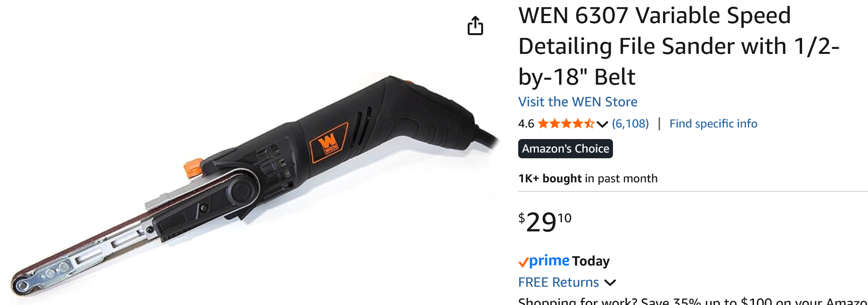
Task: Click the FREE Returns link text
Action: pyautogui.click(x=558, y=282)
